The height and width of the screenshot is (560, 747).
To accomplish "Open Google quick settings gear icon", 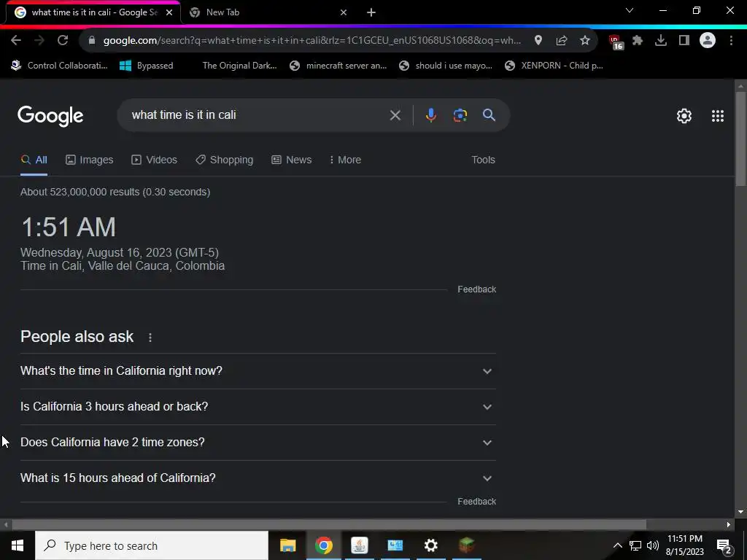I will tap(684, 116).
